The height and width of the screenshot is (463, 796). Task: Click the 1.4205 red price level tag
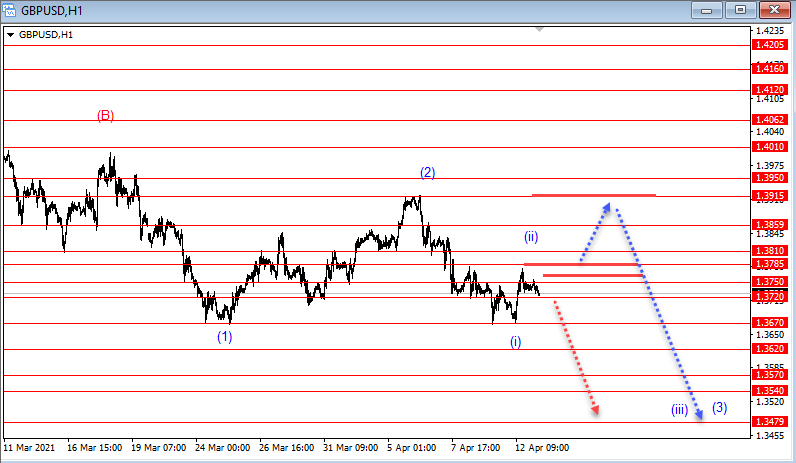(770, 45)
